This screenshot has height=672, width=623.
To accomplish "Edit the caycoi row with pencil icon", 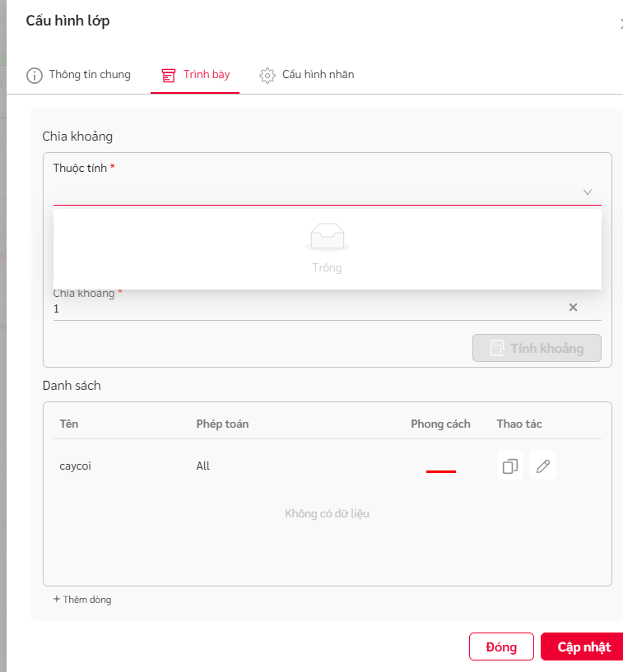I will pos(543,466).
